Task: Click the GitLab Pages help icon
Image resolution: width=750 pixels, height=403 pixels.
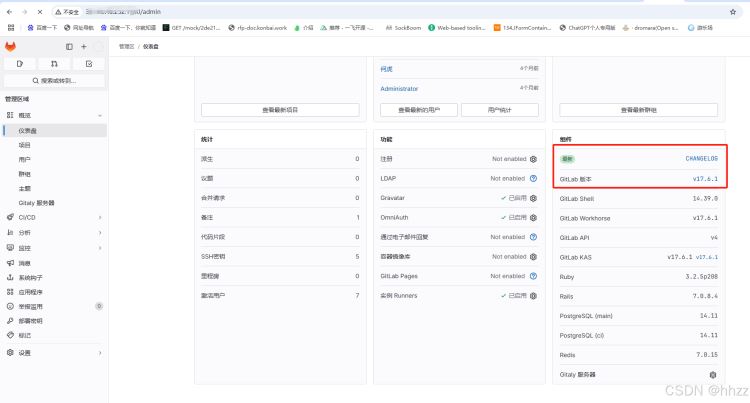Action: [533, 276]
